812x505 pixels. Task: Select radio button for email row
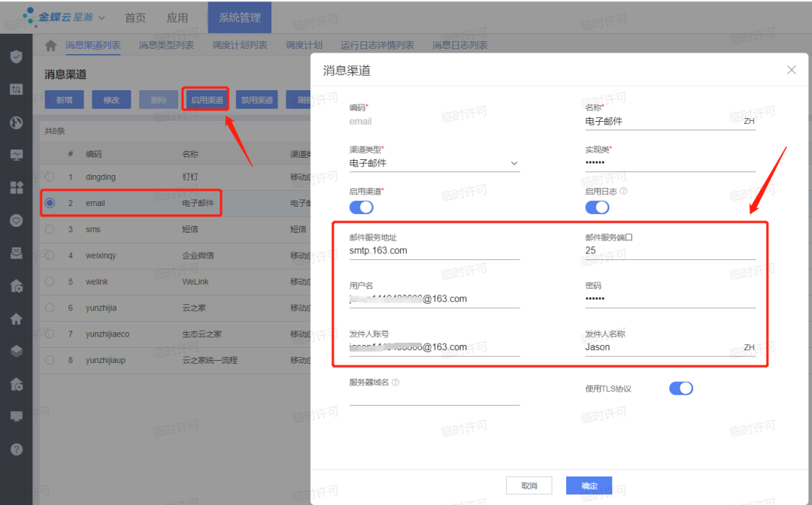(x=50, y=203)
